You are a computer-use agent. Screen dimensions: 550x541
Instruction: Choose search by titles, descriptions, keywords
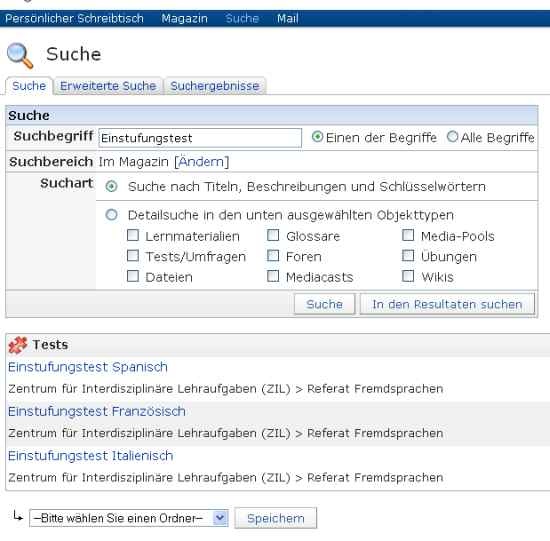pos(112,186)
